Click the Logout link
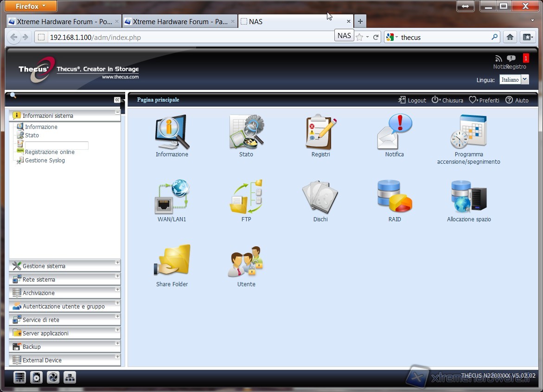The height and width of the screenshot is (392, 543). [412, 100]
